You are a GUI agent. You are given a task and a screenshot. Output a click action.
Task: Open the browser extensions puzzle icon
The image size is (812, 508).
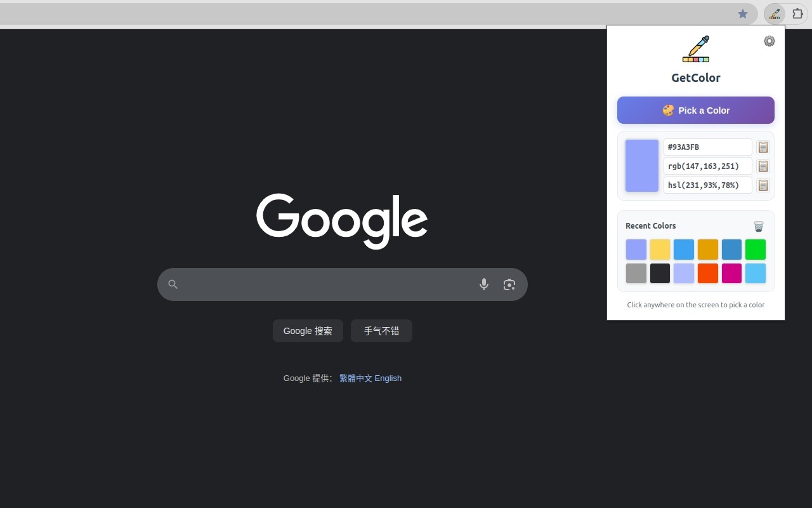[x=797, y=14]
